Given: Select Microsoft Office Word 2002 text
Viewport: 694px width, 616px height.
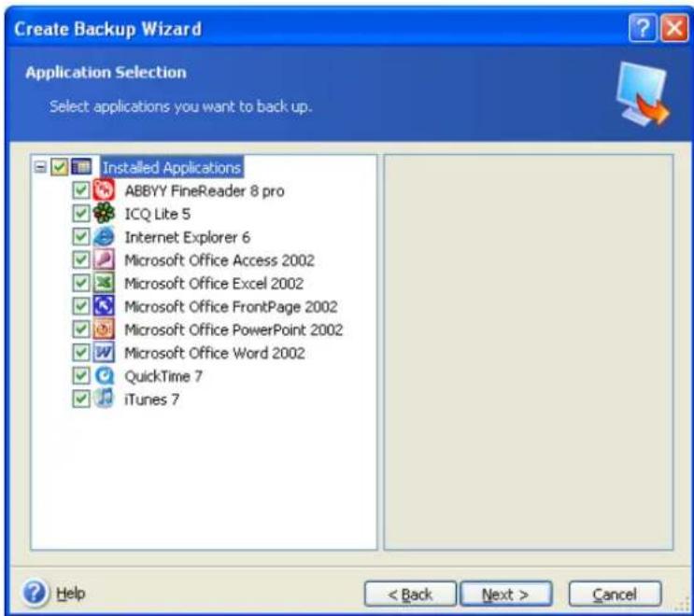Looking at the screenshot, I should (215, 354).
